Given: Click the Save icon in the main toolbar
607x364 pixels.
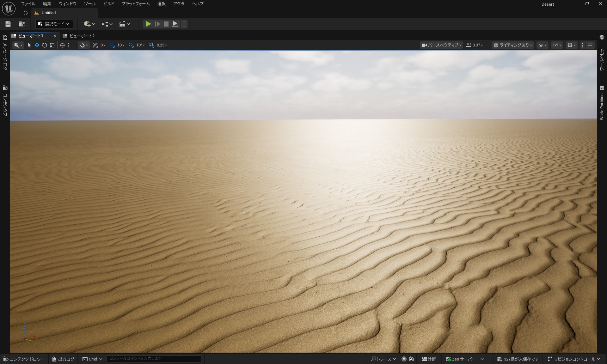Looking at the screenshot, I should pyautogui.click(x=8, y=24).
